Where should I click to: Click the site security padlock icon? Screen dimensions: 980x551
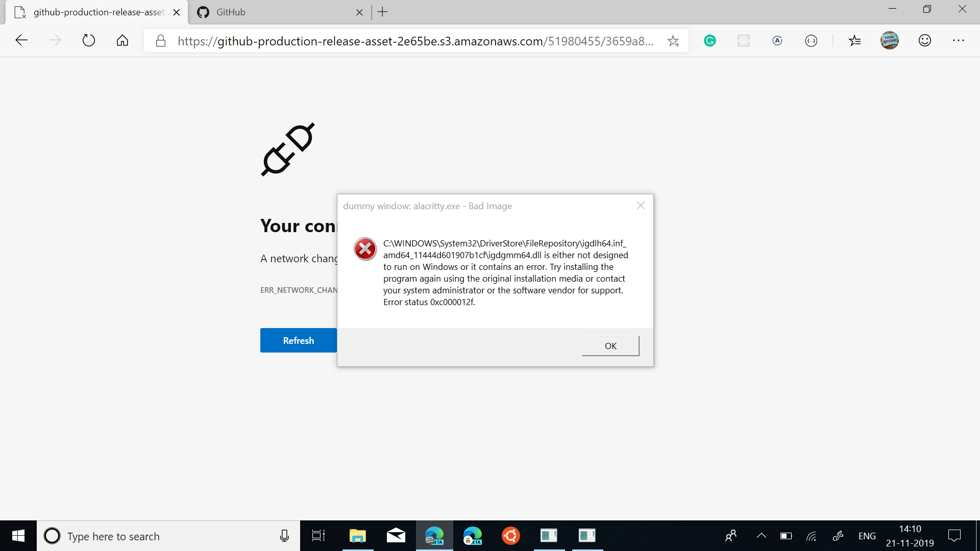point(160,41)
